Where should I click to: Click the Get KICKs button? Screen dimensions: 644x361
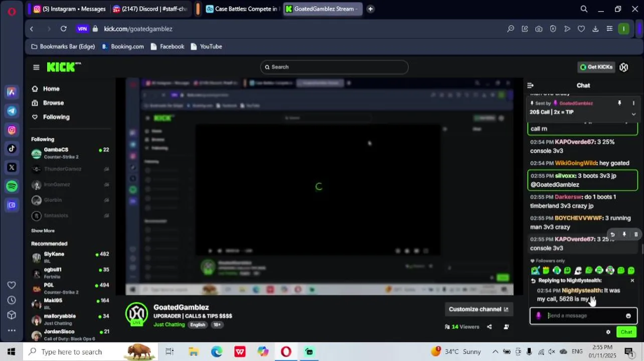596,67
